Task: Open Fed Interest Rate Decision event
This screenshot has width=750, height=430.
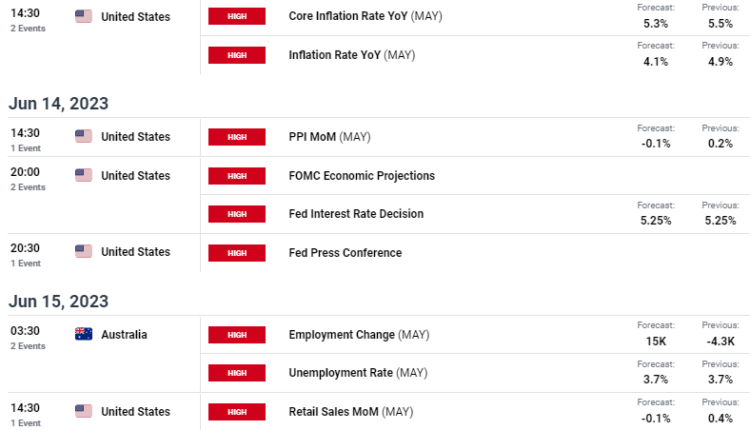Action: tap(355, 214)
